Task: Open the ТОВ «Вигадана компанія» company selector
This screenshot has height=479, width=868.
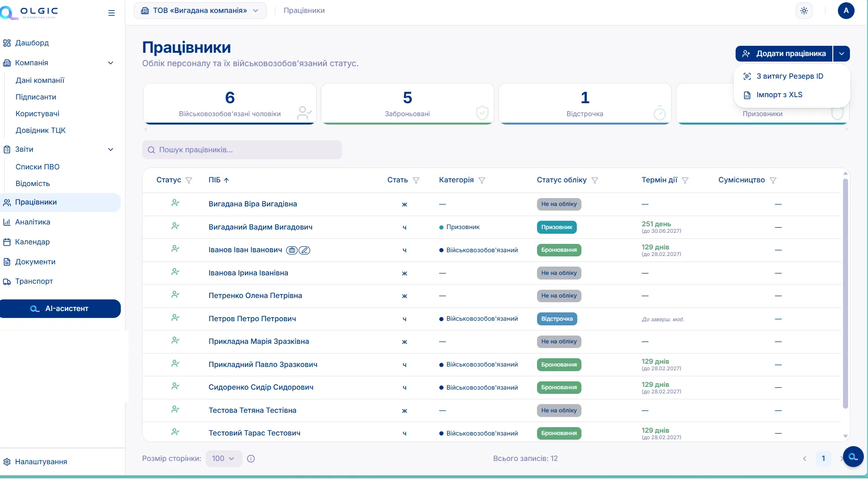Action: pyautogui.click(x=200, y=11)
